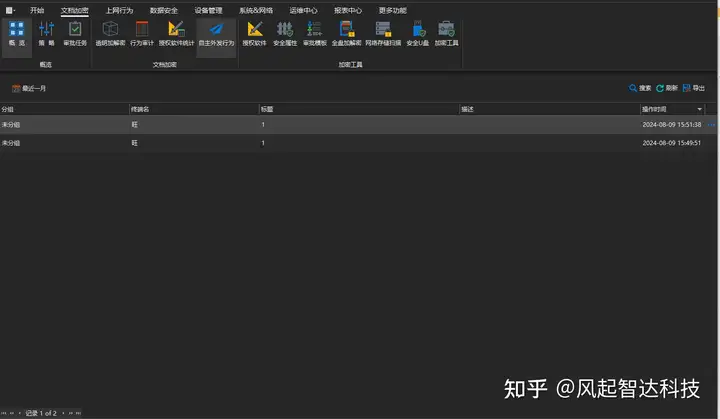This screenshot has width=720, height=419.
Task: Go to the last record in pager
Action: pyautogui.click(x=79, y=413)
